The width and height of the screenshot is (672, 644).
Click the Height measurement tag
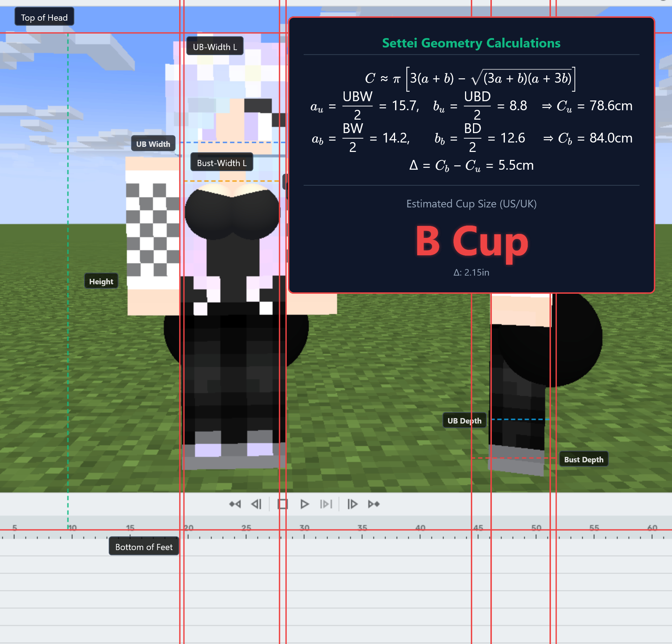tap(101, 281)
